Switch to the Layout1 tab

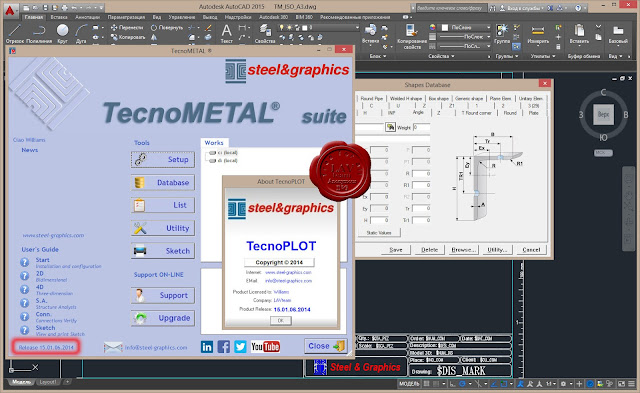48,382
